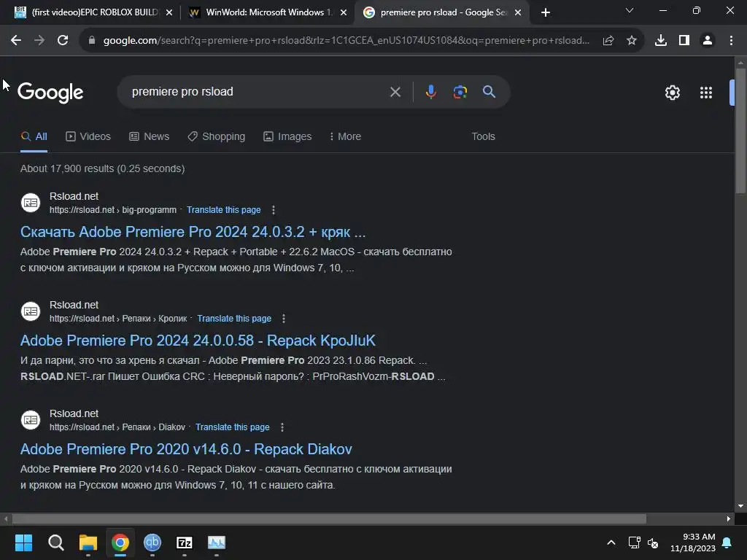This screenshot has height=560, width=747.
Task: Open search Tools
Action: tap(483, 136)
